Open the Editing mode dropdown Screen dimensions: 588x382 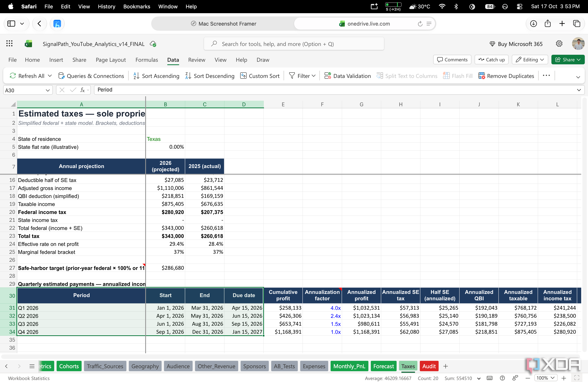click(530, 60)
